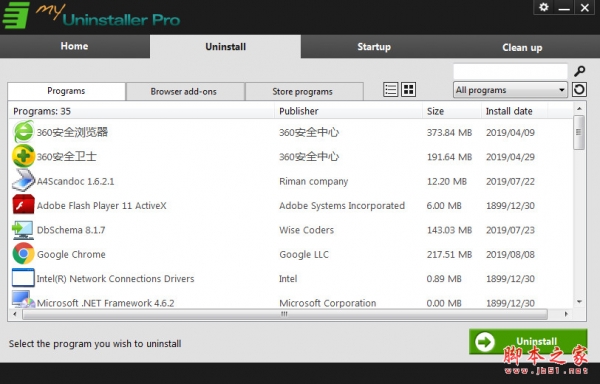Sort by Install date column header
This screenshot has height=384, width=600.
[x=514, y=111]
